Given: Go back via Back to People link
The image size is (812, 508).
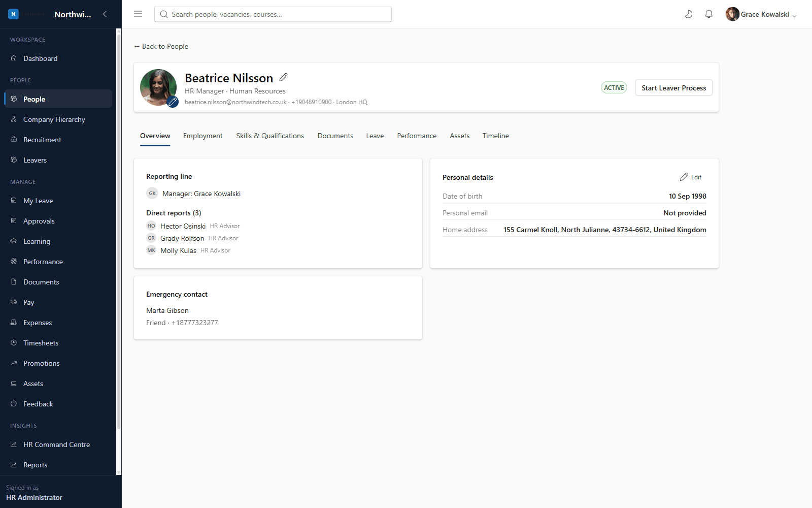Looking at the screenshot, I should pyautogui.click(x=161, y=46).
